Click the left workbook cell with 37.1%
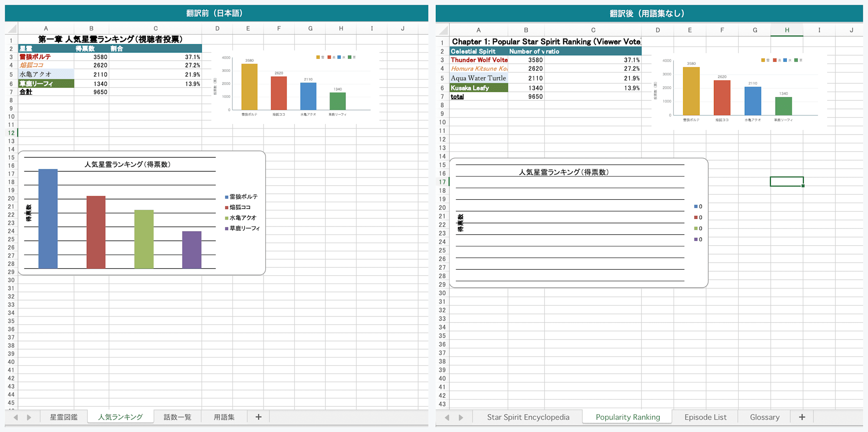Viewport: 868px width, 432px height. [x=155, y=57]
